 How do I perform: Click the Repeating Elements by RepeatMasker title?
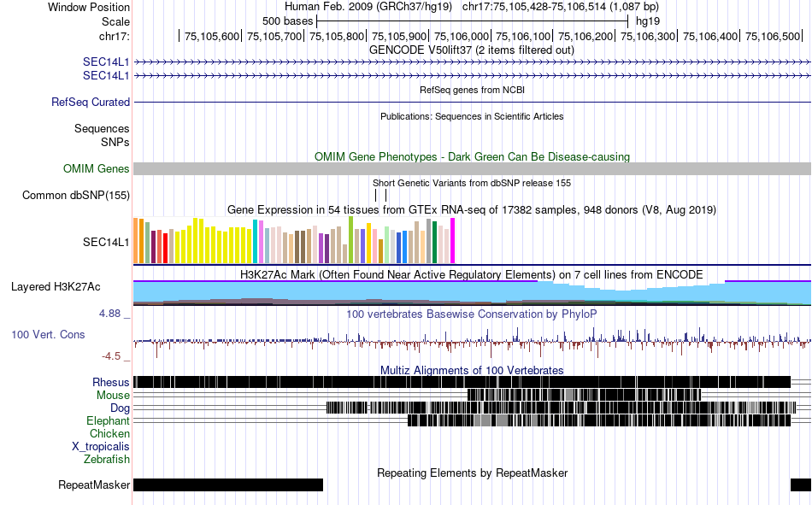click(x=472, y=473)
